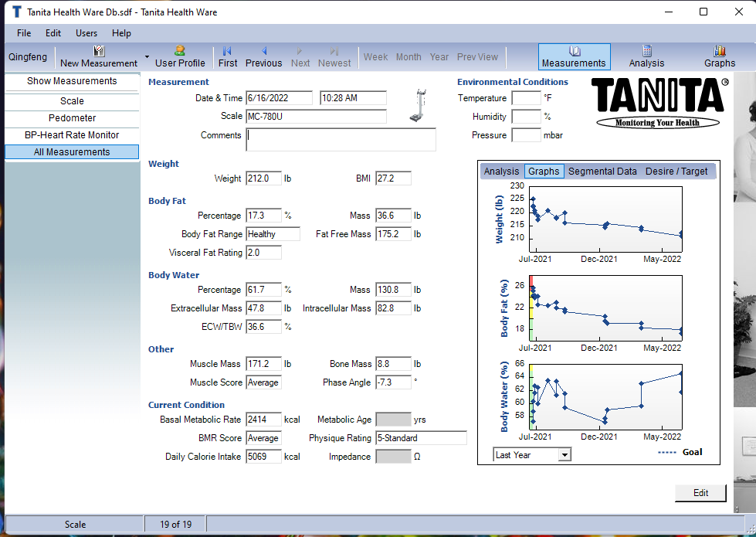The height and width of the screenshot is (537, 756).
Task: Click the Basal Metabolic Rate field 2414
Action: 264,420
